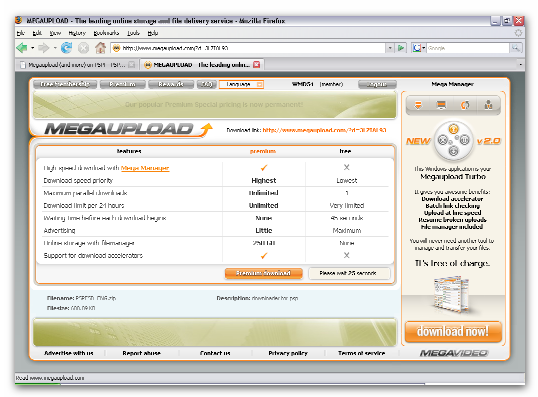Viewport: 538px width, 397px height.
Task: Open the Contact us link
Action: [x=215, y=353]
